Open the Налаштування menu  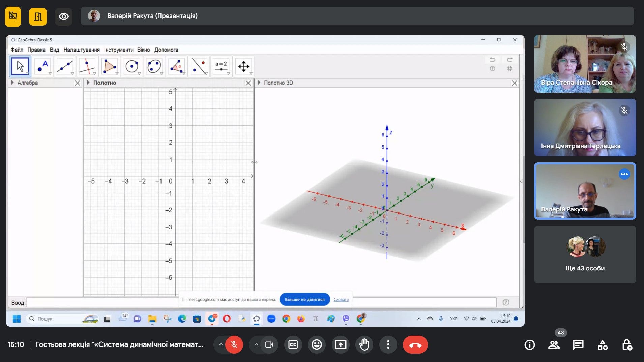coord(82,50)
